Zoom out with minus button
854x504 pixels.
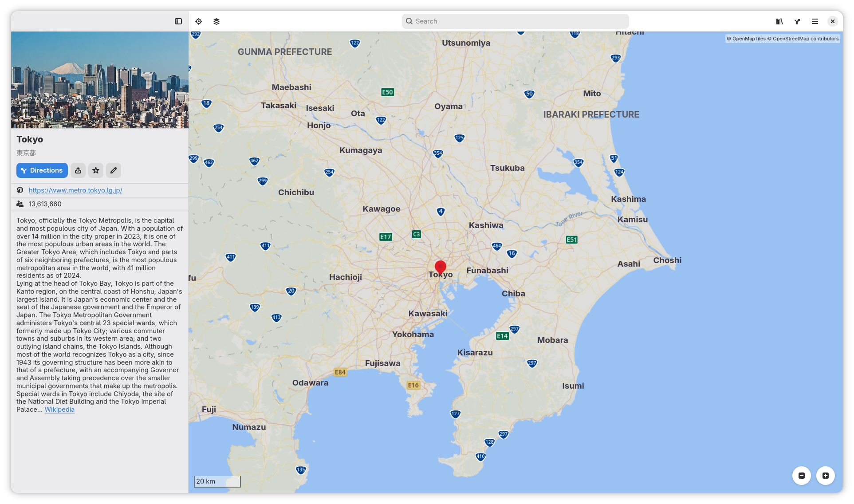point(802,476)
